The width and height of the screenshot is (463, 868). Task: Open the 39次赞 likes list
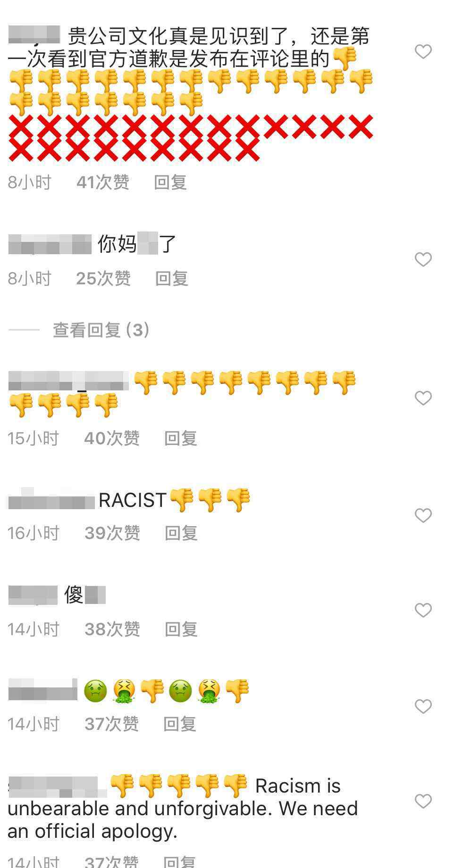point(112,533)
